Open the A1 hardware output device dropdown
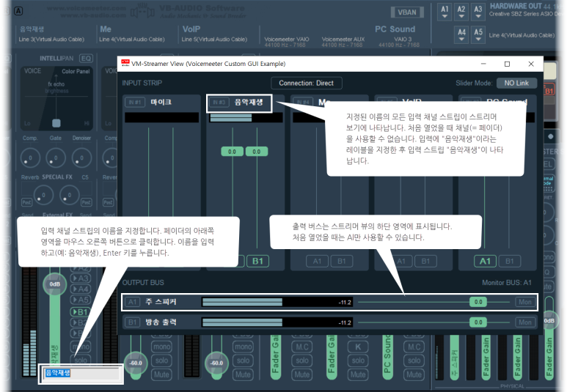Image resolution: width=567 pixels, height=392 pixels. pyautogui.click(x=445, y=12)
